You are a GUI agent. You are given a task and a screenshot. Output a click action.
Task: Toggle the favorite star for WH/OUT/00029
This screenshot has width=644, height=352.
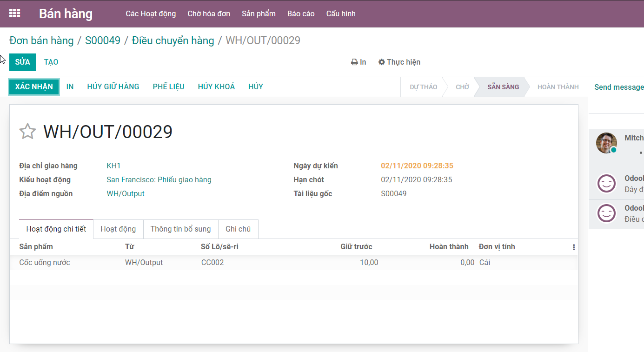pyautogui.click(x=27, y=132)
